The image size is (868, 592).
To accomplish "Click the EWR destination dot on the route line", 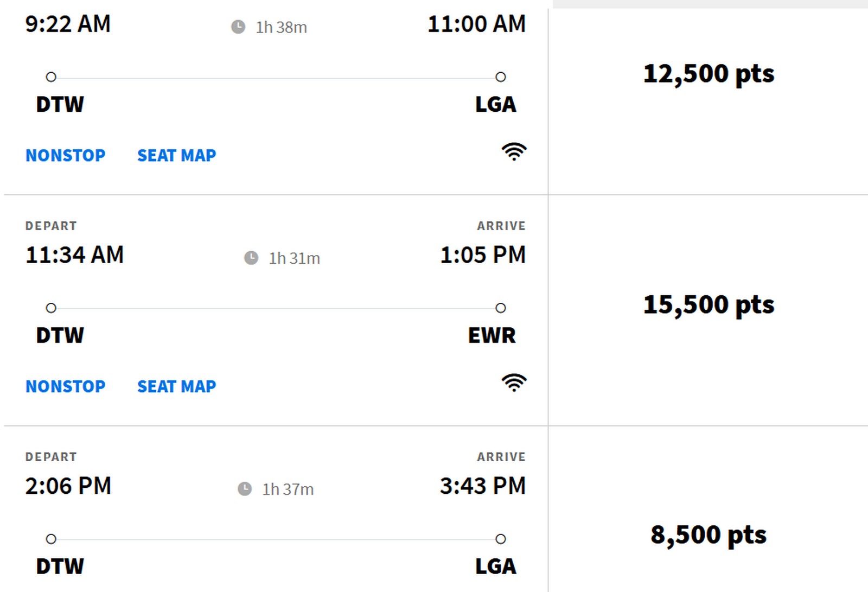I will [x=501, y=308].
